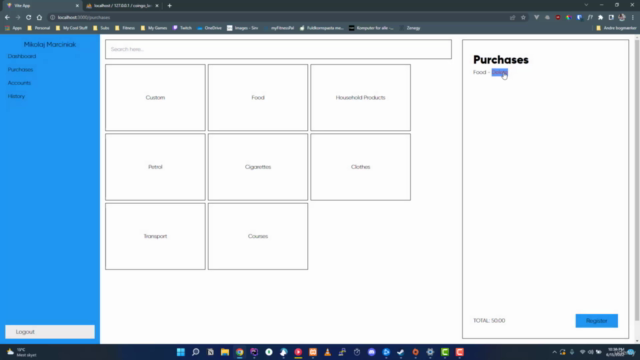This screenshot has height=360, width=640.
Task: Show hidden system tray icons
Action: tap(554, 352)
